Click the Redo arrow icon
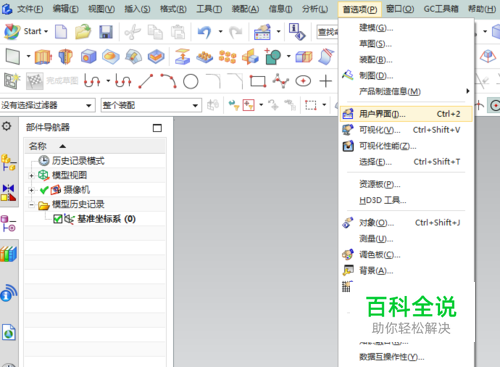Image resolution: width=500 pixels, height=367 pixels. click(x=236, y=32)
